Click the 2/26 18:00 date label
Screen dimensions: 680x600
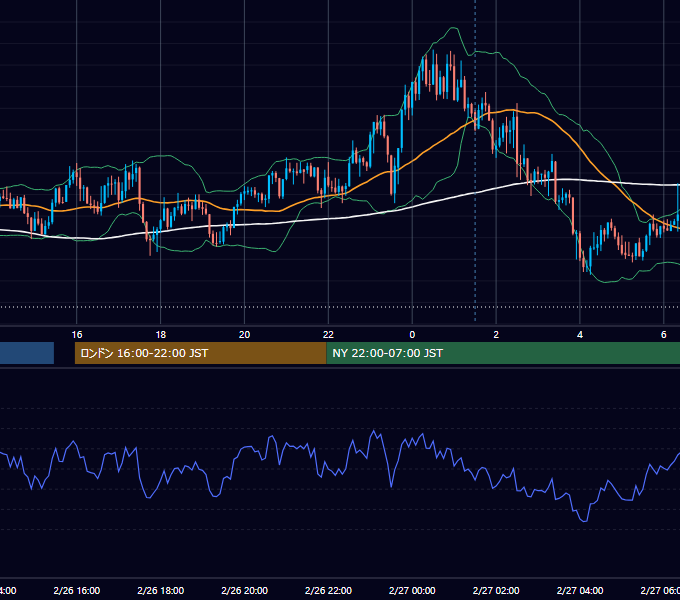point(160,590)
